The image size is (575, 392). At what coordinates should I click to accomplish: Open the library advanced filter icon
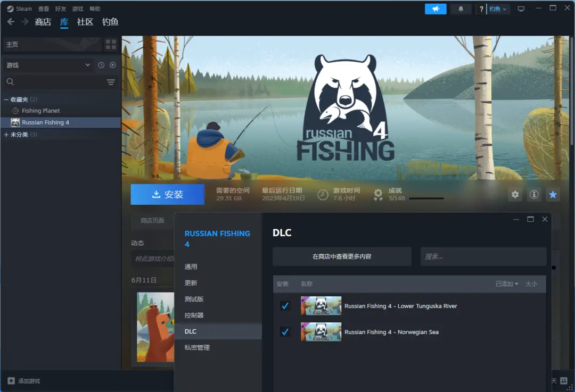tap(111, 82)
